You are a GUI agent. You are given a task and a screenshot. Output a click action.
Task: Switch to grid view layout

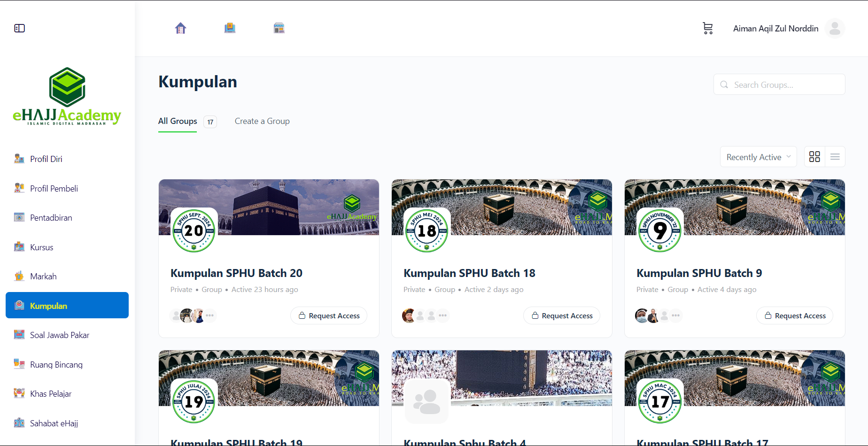tap(814, 157)
